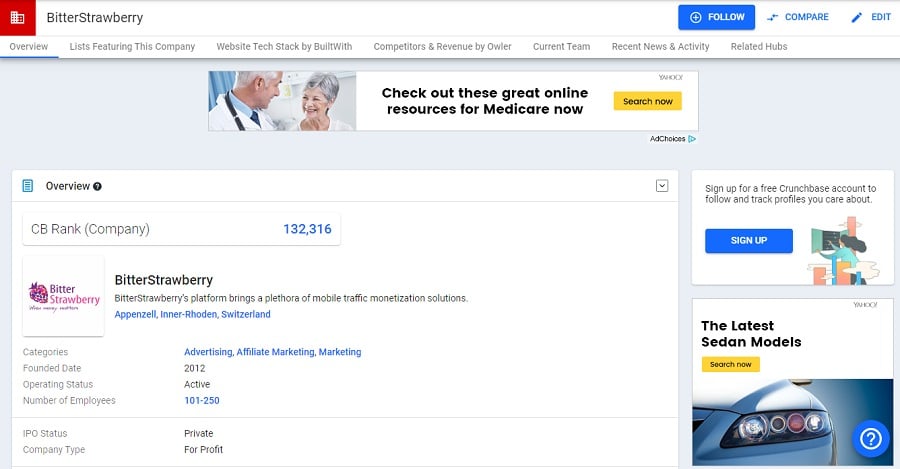The height and width of the screenshot is (469, 900).
Task: Click the EDIT button
Action: pyautogui.click(x=871, y=17)
